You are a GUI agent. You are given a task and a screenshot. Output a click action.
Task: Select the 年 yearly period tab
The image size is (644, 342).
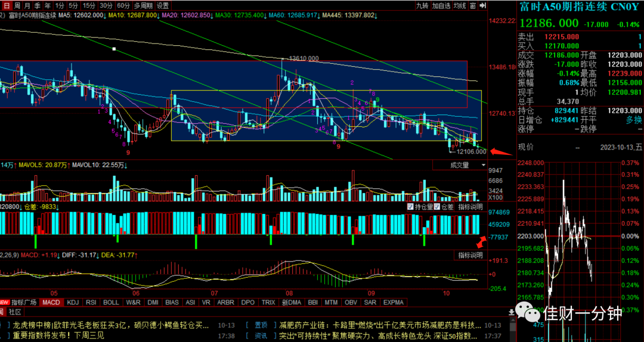click(48, 6)
